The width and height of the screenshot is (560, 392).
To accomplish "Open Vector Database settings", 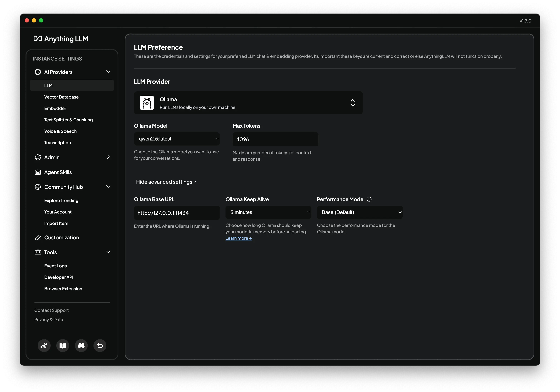I will coord(61,97).
